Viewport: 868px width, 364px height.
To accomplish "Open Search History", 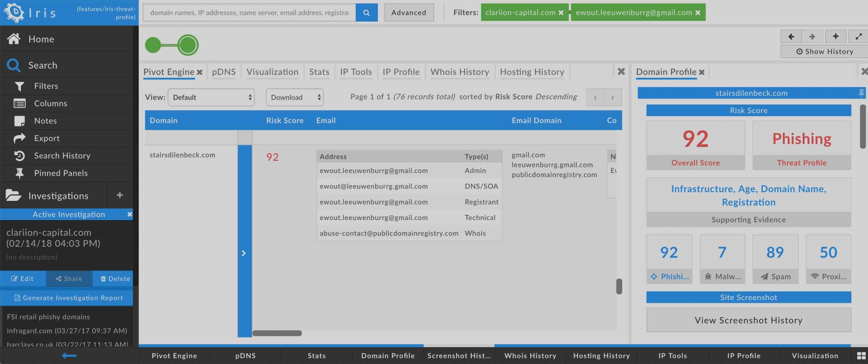I will [66, 155].
